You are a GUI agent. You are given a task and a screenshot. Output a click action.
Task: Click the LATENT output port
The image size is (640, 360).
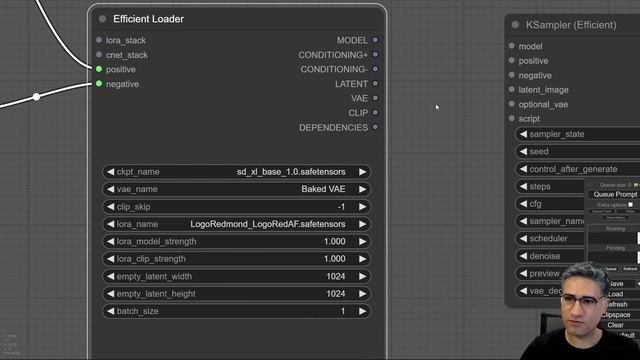click(375, 84)
